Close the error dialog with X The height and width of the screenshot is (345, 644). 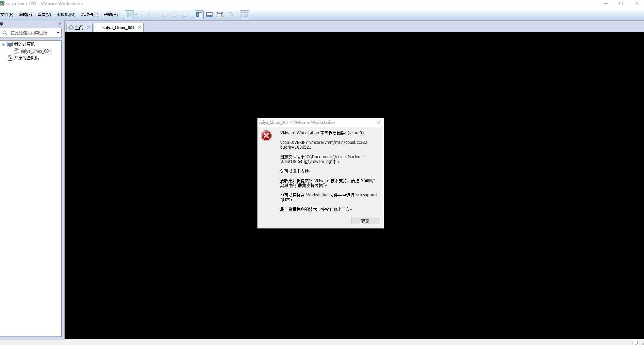tap(378, 122)
